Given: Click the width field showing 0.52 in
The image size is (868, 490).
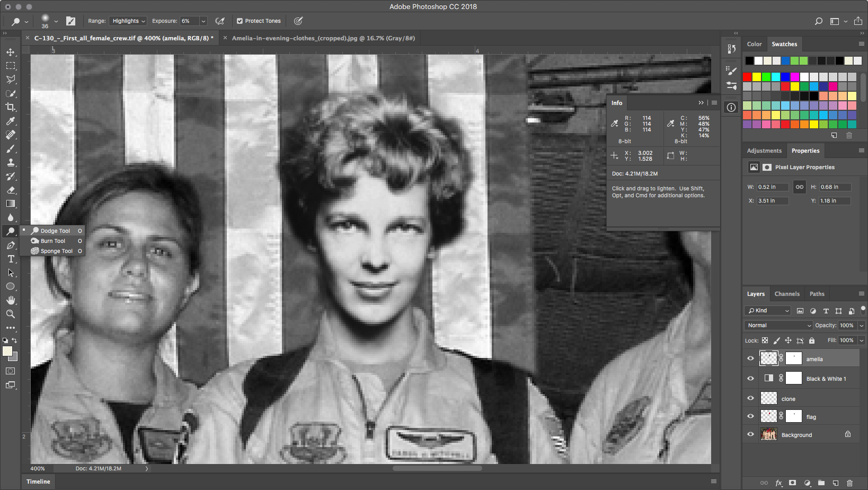Looking at the screenshot, I should coord(772,187).
